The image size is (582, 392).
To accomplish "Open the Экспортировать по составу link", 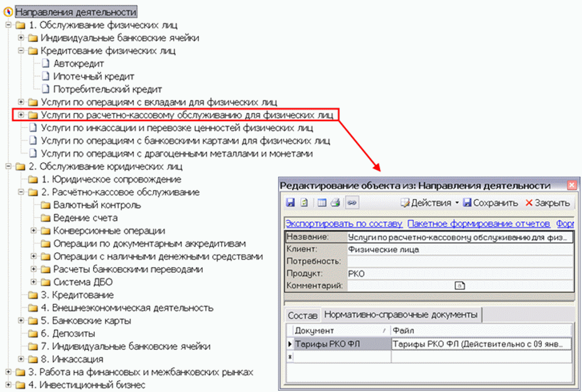I will click(x=343, y=223).
